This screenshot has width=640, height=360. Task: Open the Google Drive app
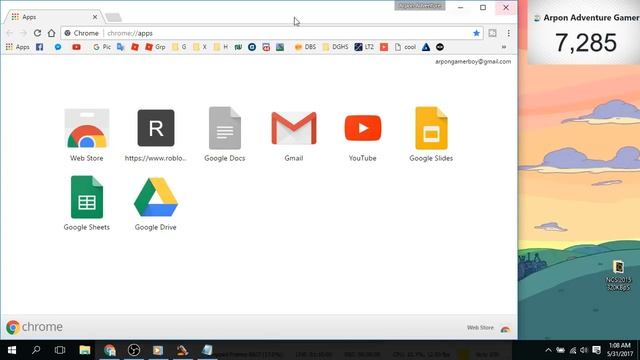coord(156,203)
